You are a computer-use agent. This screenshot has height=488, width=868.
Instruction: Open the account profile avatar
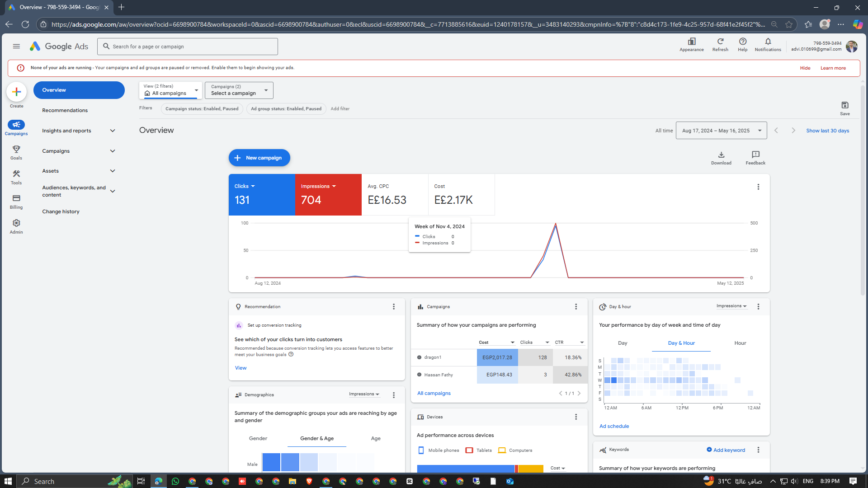coord(852,46)
